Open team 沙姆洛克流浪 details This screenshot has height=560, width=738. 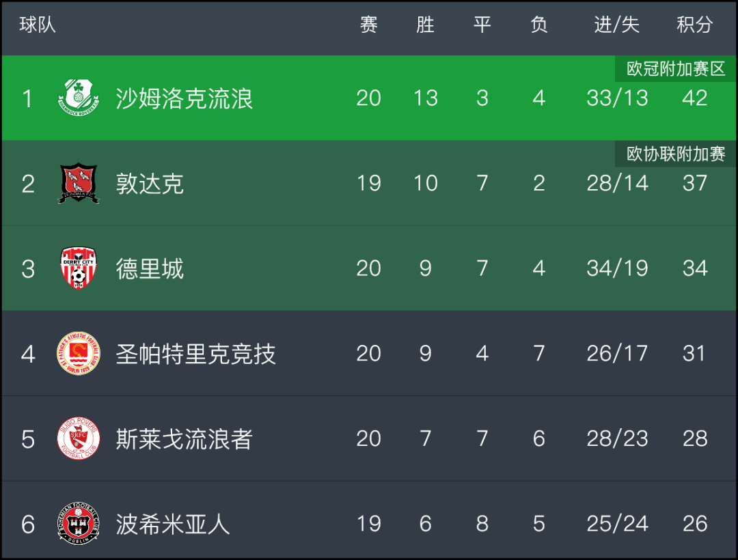[x=184, y=98]
